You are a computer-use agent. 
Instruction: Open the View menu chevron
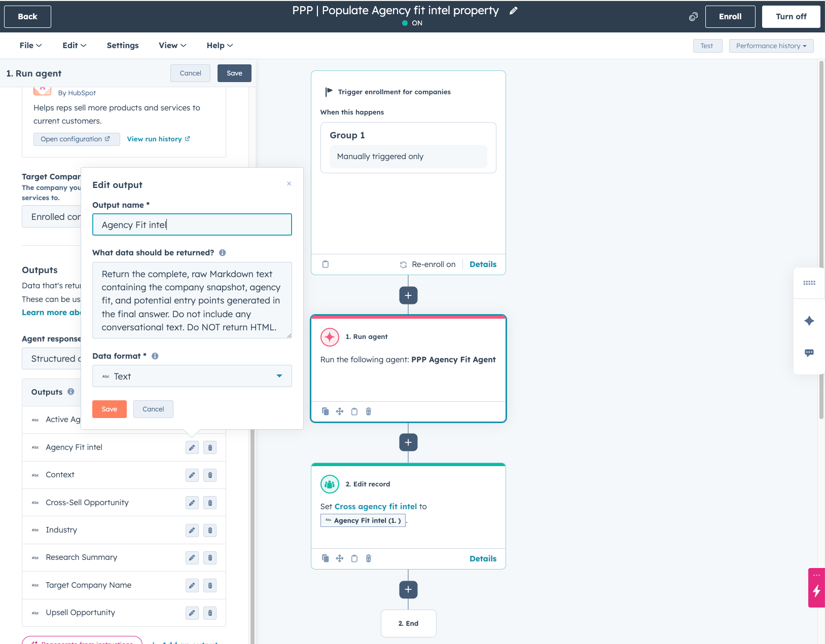click(x=183, y=45)
